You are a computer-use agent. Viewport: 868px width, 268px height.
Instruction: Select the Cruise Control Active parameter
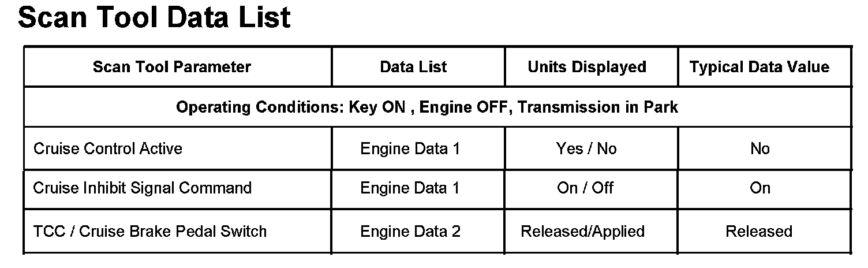click(x=108, y=149)
